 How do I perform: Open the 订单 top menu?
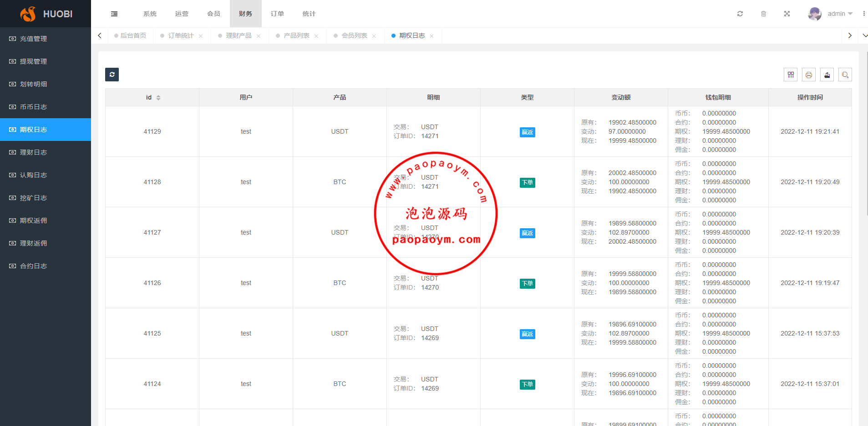click(277, 14)
